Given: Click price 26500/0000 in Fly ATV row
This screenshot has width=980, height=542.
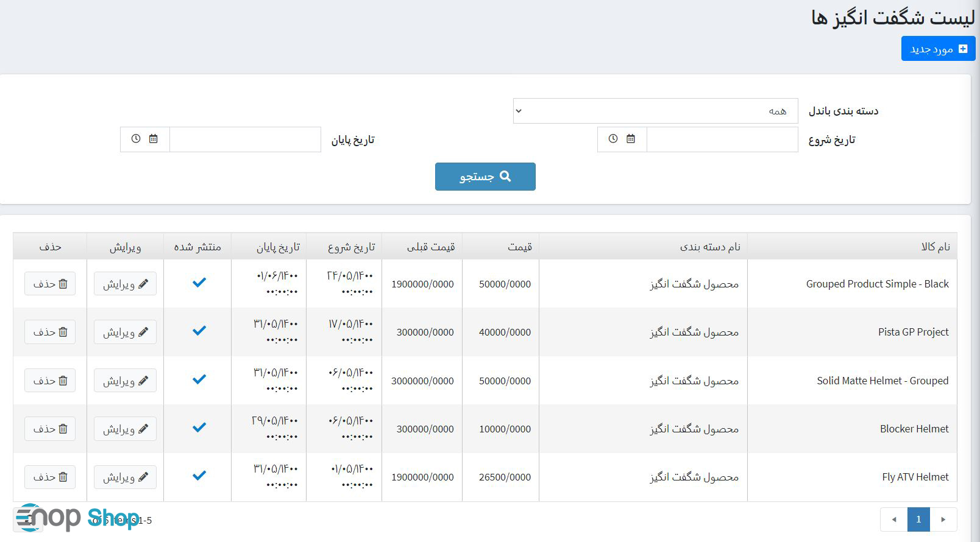Looking at the screenshot, I should coord(505,477).
